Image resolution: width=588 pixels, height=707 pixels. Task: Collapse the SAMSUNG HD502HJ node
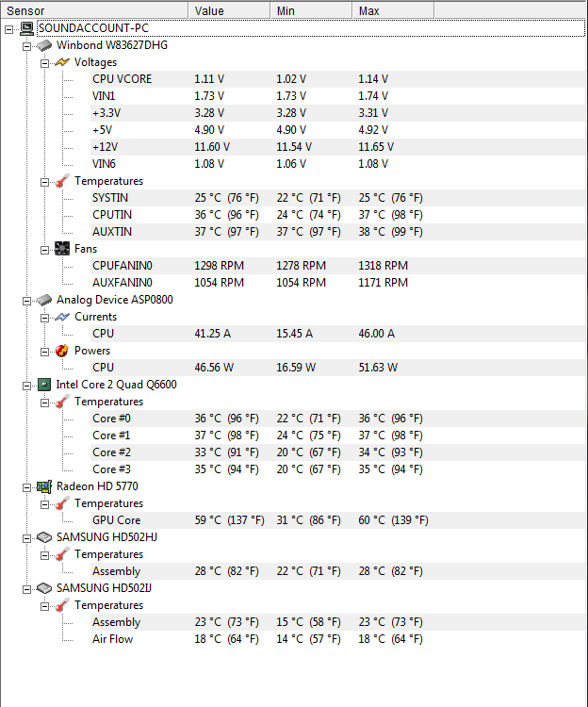27,538
